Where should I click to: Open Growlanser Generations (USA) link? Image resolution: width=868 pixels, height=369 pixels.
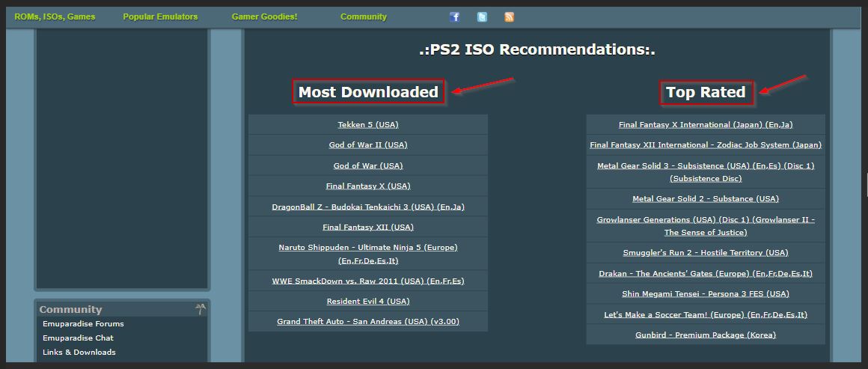coord(706,225)
